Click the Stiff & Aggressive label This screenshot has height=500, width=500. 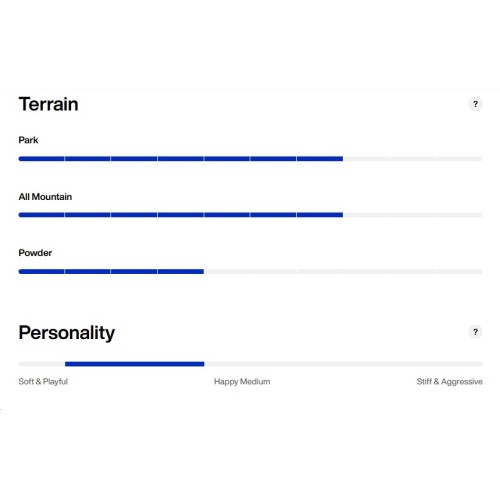pyautogui.click(x=449, y=381)
